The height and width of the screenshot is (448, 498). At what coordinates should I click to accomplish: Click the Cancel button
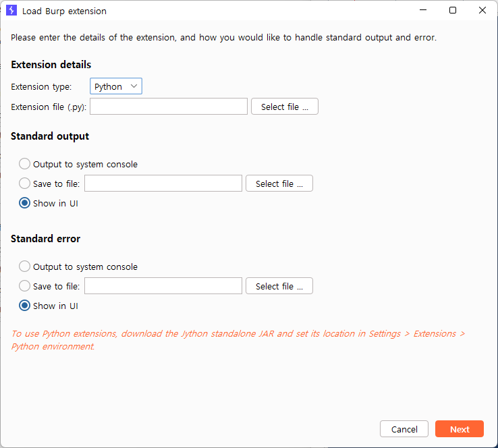coord(404,429)
